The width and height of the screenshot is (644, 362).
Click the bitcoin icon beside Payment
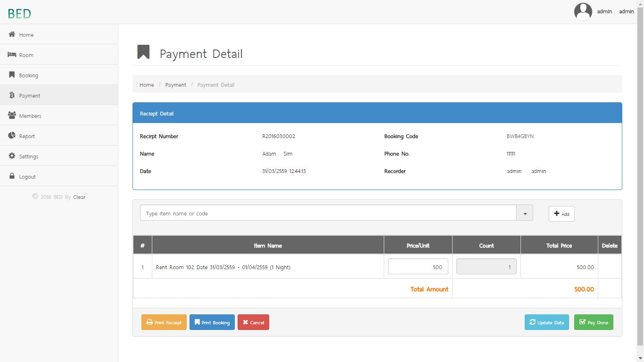pos(12,95)
